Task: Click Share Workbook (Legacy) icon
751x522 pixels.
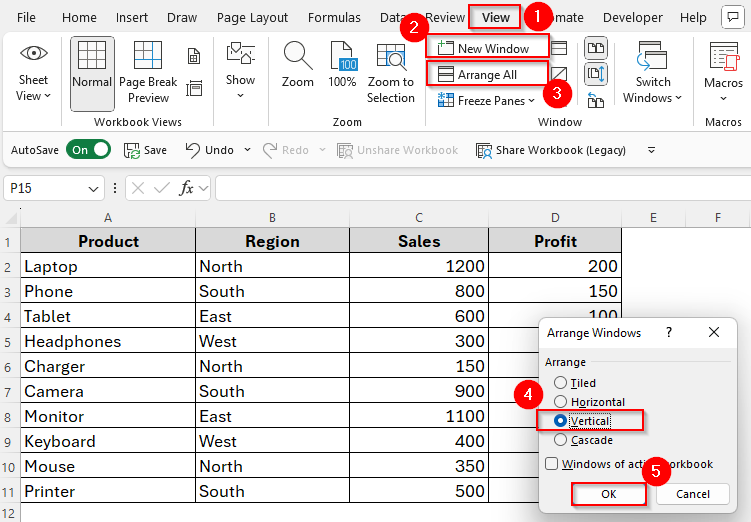Action: (x=485, y=150)
